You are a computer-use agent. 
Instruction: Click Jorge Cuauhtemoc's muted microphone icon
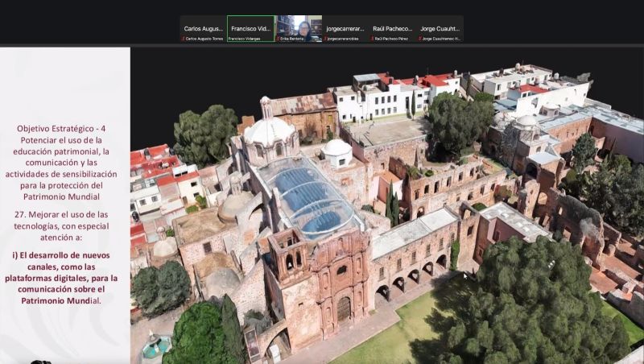[420, 39]
